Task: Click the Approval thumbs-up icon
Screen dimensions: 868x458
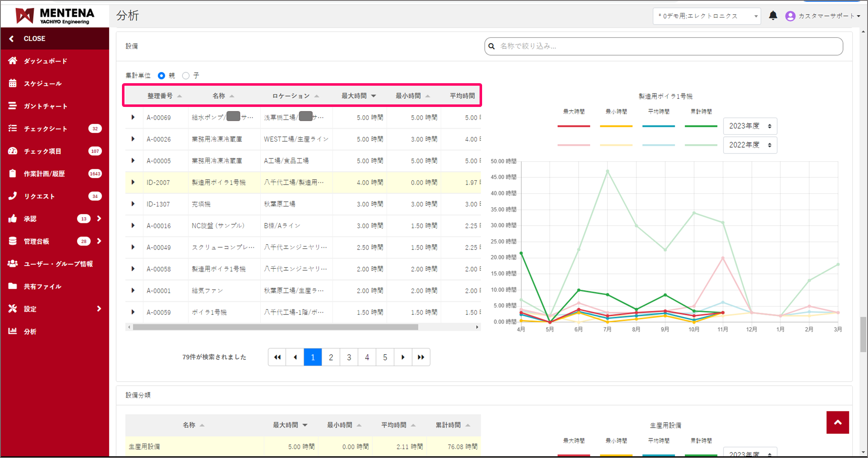Action: (12, 219)
